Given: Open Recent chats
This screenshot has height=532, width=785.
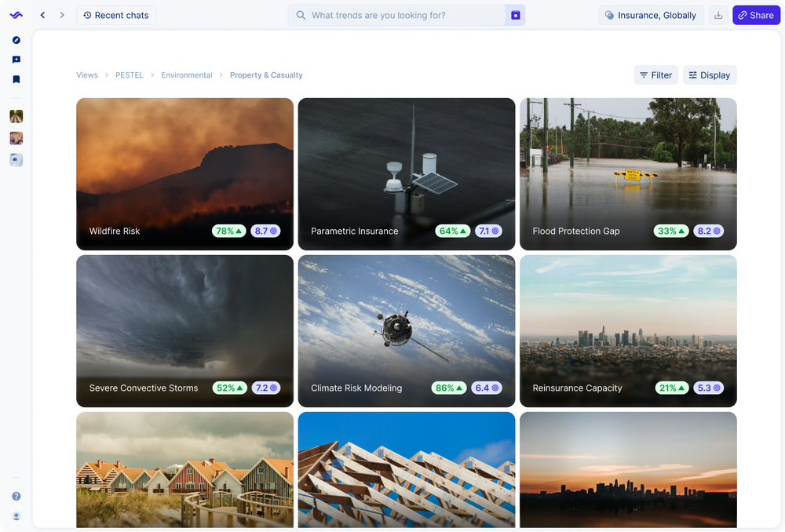Looking at the screenshot, I should click(x=116, y=15).
